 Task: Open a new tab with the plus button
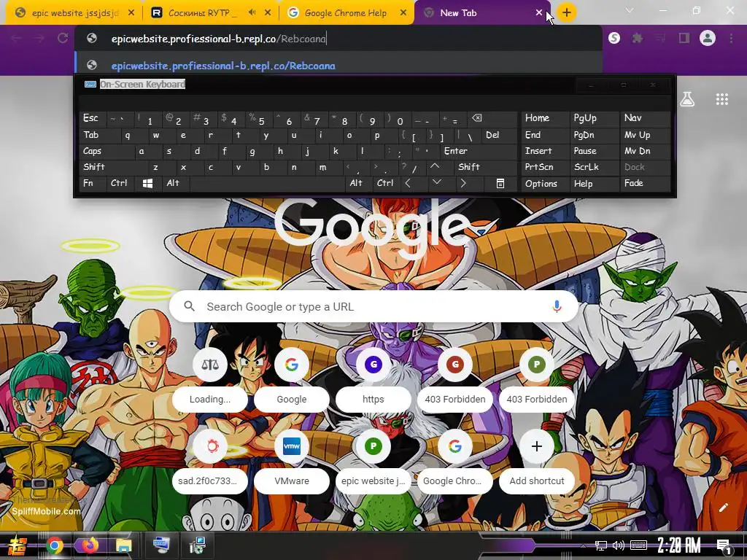[x=566, y=12]
